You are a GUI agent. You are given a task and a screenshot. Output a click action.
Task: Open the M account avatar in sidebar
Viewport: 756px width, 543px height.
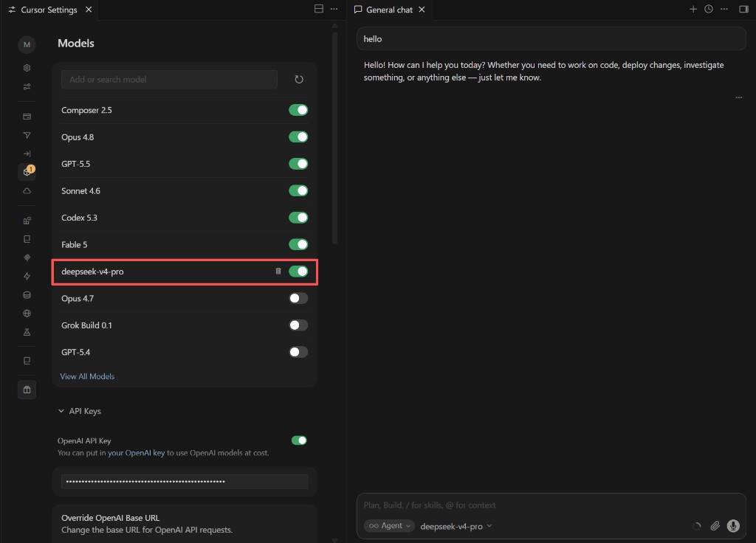click(x=27, y=44)
